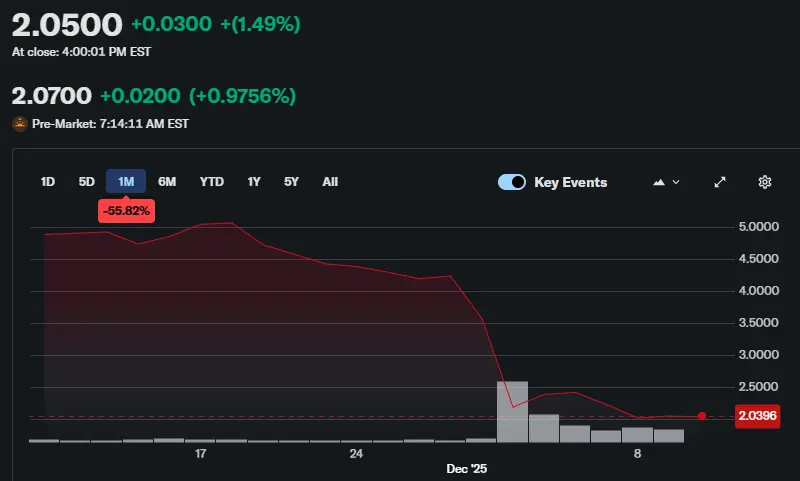Click the 17 date axis label

point(201,453)
